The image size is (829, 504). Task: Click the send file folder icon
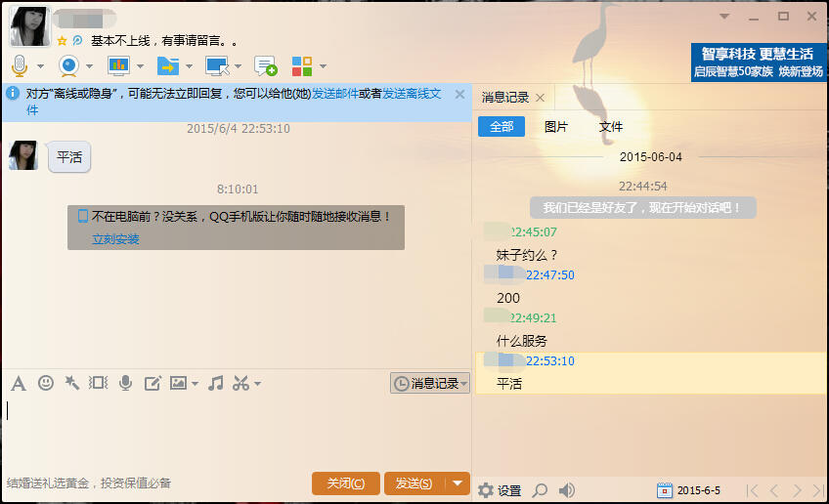pyautogui.click(x=167, y=66)
